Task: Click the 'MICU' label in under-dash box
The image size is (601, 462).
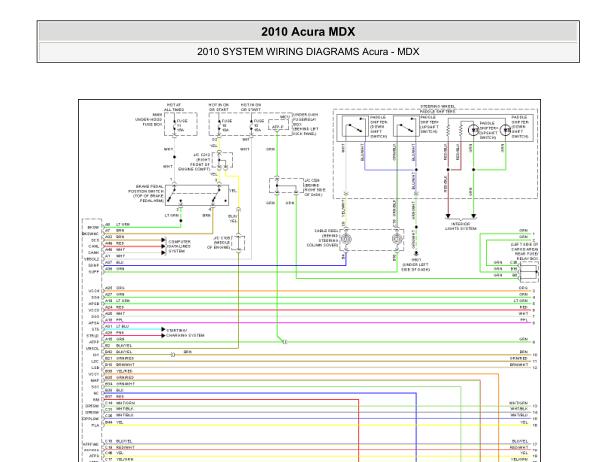Action: [x=285, y=117]
